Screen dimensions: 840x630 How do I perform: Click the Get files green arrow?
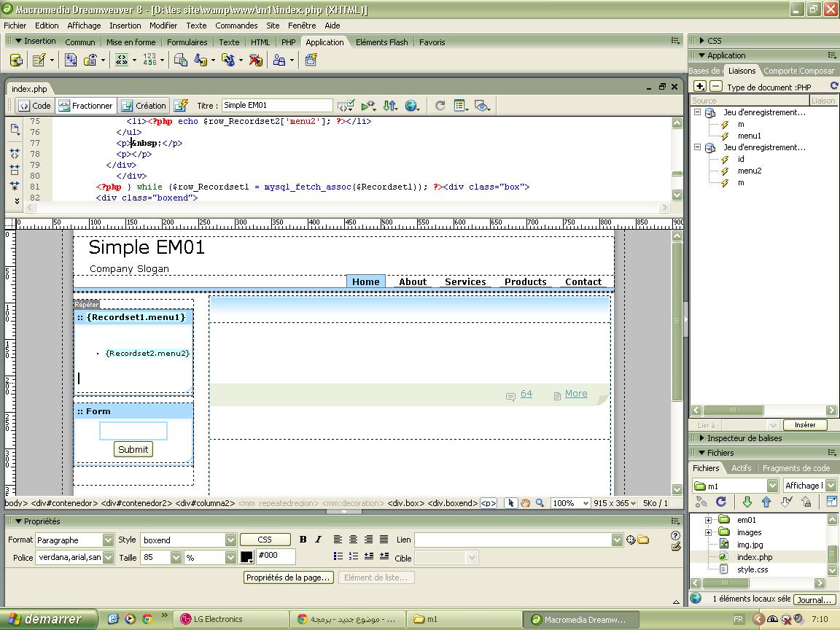[x=747, y=502]
